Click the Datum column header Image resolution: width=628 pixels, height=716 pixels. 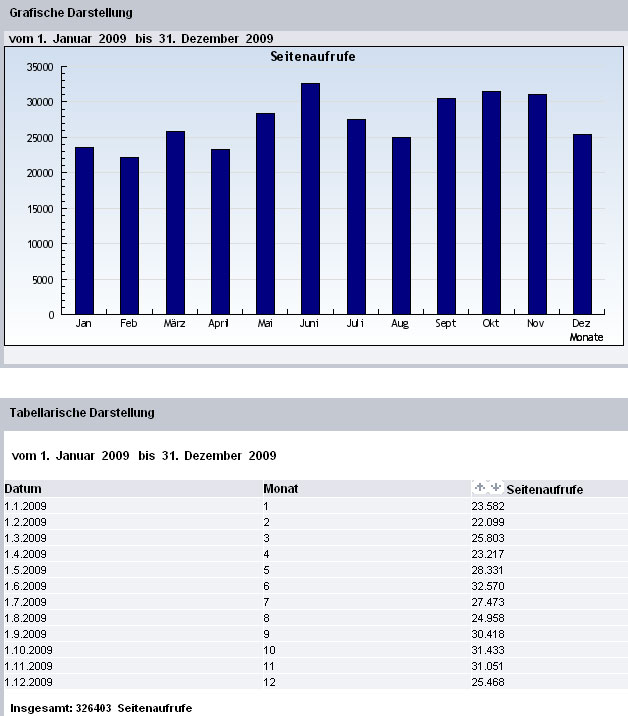pos(22,489)
